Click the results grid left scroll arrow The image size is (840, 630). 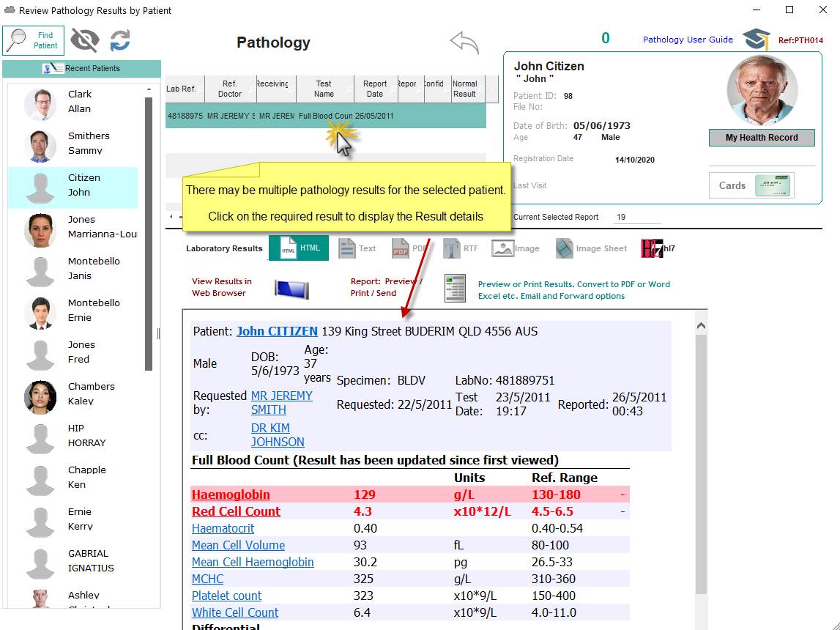tap(171, 217)
